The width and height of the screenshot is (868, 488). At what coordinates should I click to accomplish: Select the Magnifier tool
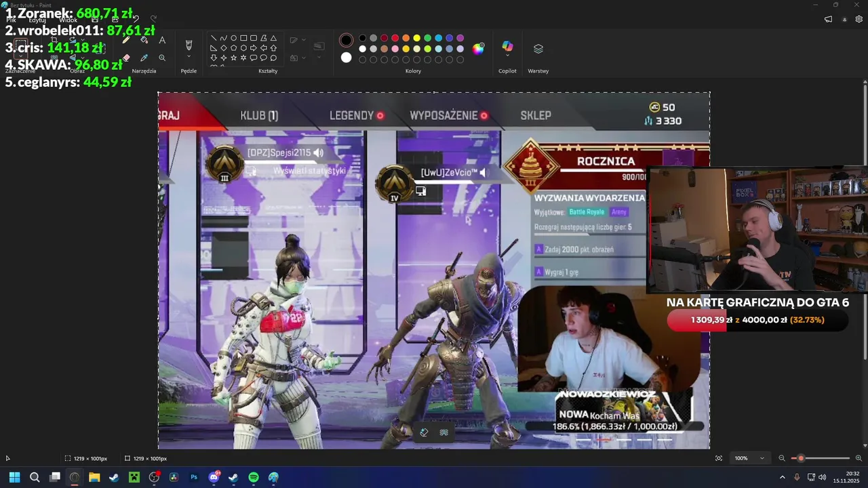point(162,58)
